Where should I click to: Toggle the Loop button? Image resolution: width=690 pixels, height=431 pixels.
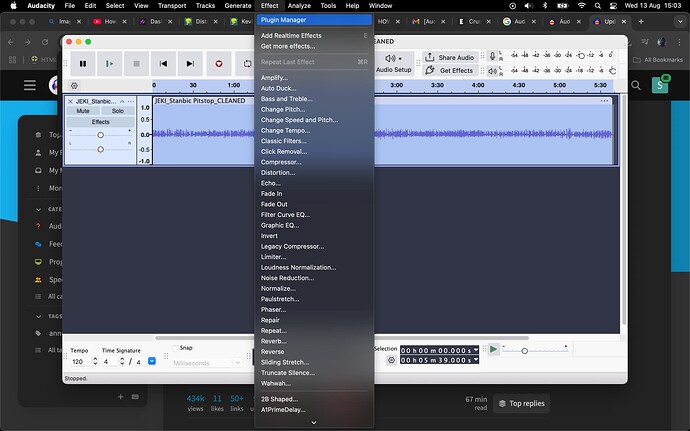point(247,64)
